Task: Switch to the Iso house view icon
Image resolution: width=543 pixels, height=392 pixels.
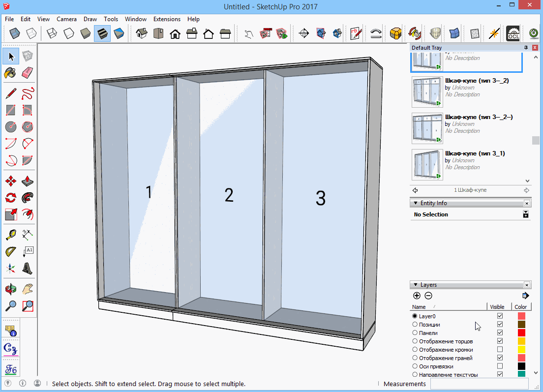Action: pos(142,33)
